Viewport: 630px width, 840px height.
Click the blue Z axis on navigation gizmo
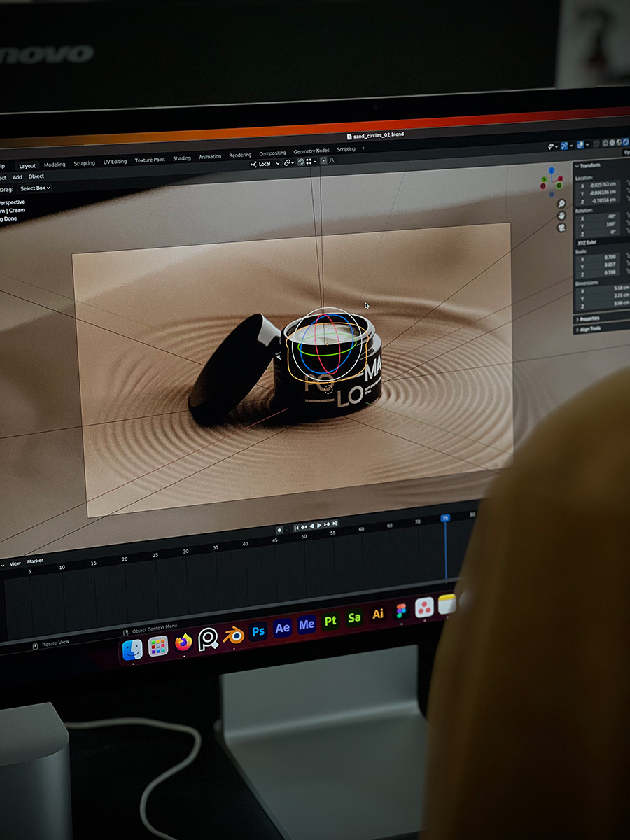tap(552, 171)
